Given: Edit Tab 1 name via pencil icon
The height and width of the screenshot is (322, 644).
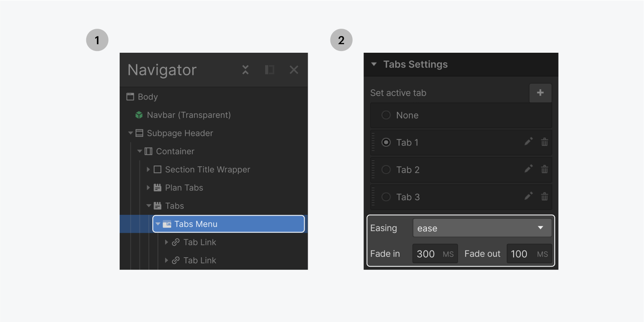Looking at the screenshot, I should pos(528,142).
